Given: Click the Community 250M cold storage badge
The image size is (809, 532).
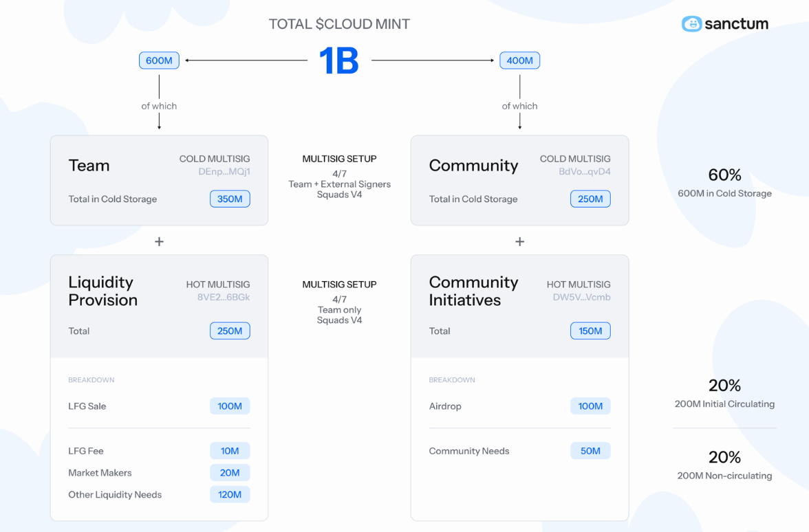Looking at the screenshot, I should coord(590,199).
